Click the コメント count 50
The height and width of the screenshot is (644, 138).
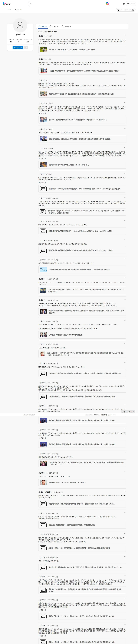[x=11, y=42]
